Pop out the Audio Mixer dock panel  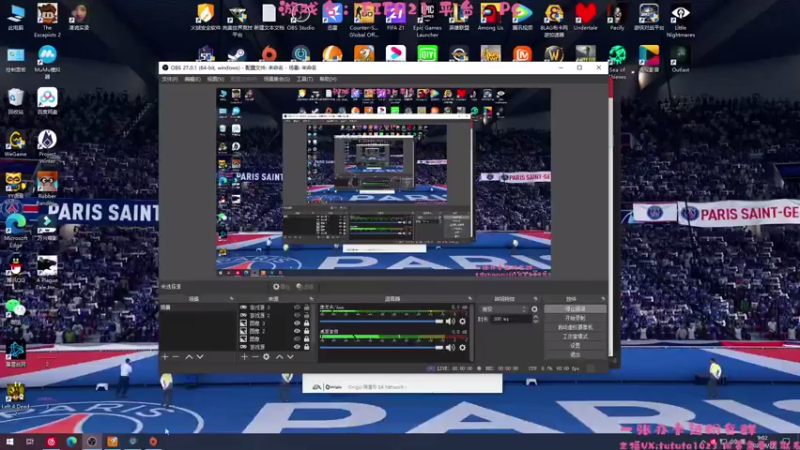tap(470, 299)
